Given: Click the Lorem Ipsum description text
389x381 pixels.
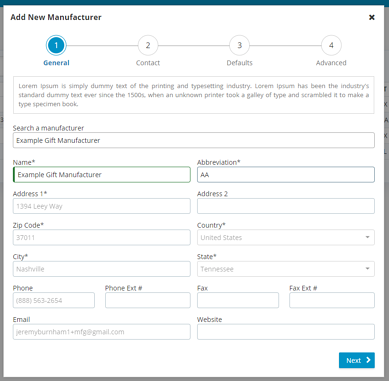Looking at the screenshot, I should click(x=194, y=95).
